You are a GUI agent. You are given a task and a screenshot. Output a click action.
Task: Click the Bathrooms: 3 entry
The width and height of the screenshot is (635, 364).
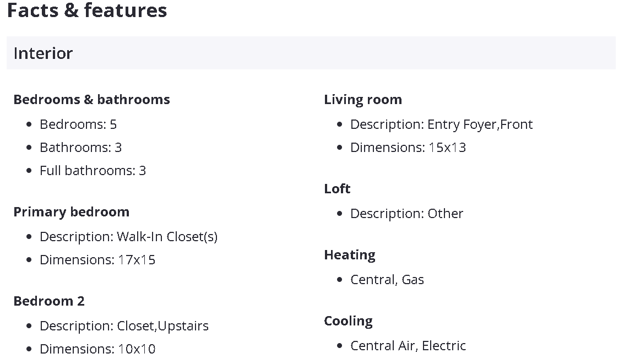(80, 148)
